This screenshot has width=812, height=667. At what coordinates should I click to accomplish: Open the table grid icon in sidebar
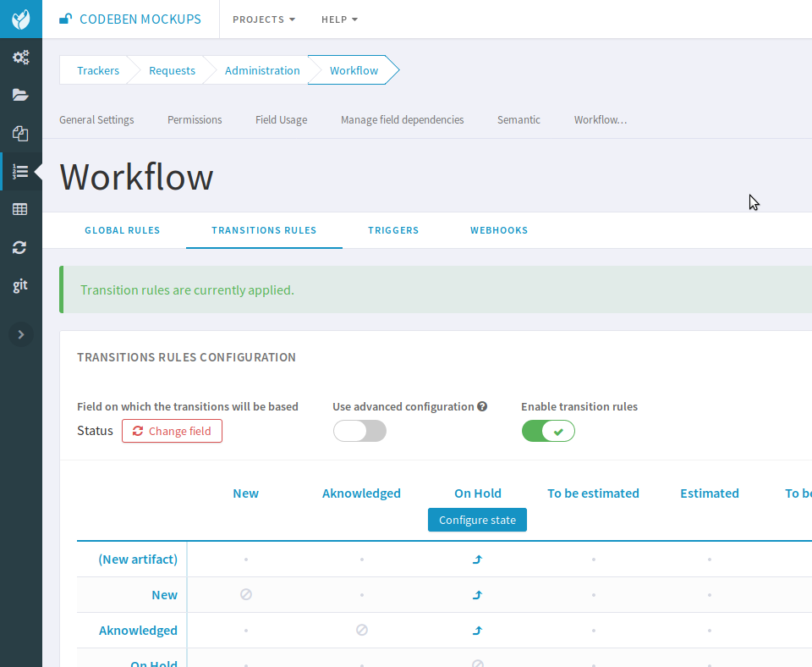(x=20, y=209)
